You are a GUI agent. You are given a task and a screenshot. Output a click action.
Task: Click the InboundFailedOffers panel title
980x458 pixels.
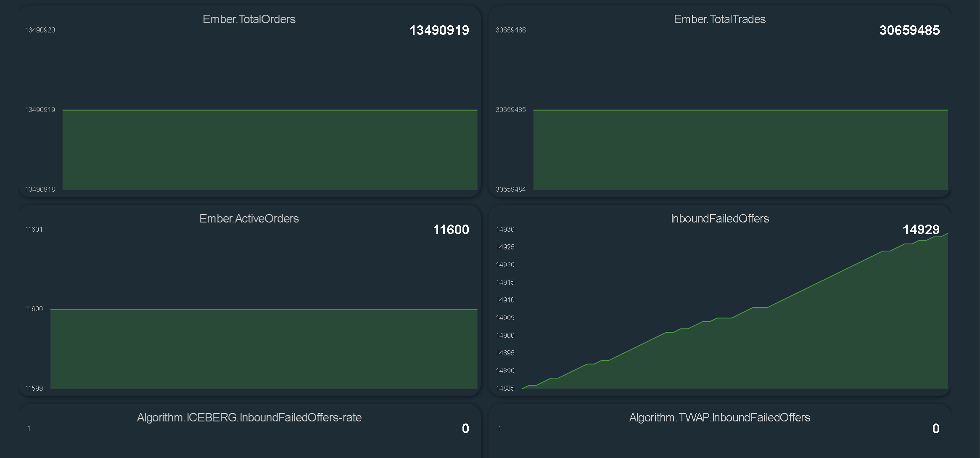pos(720,219)
